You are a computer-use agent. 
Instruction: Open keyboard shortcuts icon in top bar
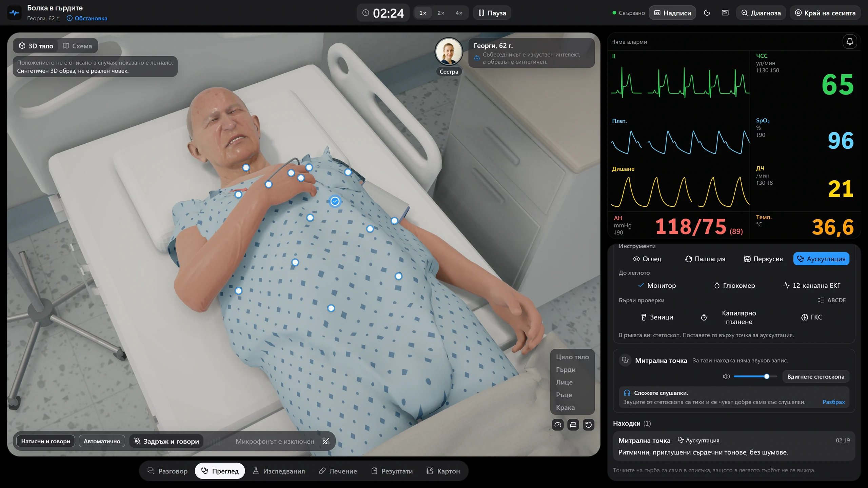coord(725,13)
